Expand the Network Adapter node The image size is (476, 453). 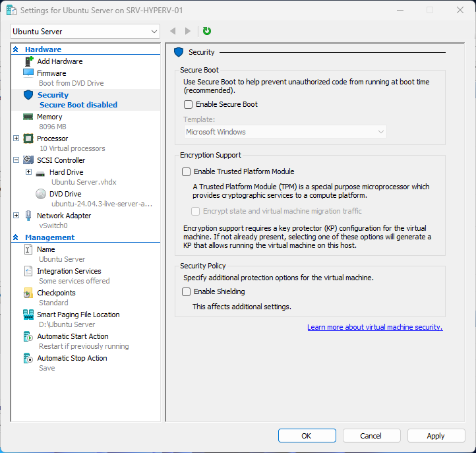(16, 216)
